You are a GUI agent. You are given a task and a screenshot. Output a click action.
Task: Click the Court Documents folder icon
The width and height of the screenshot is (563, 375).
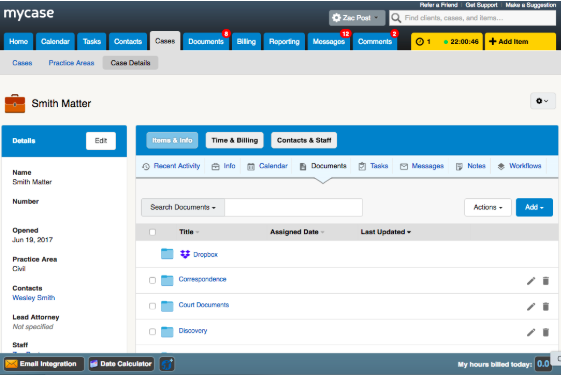point(167,306)
